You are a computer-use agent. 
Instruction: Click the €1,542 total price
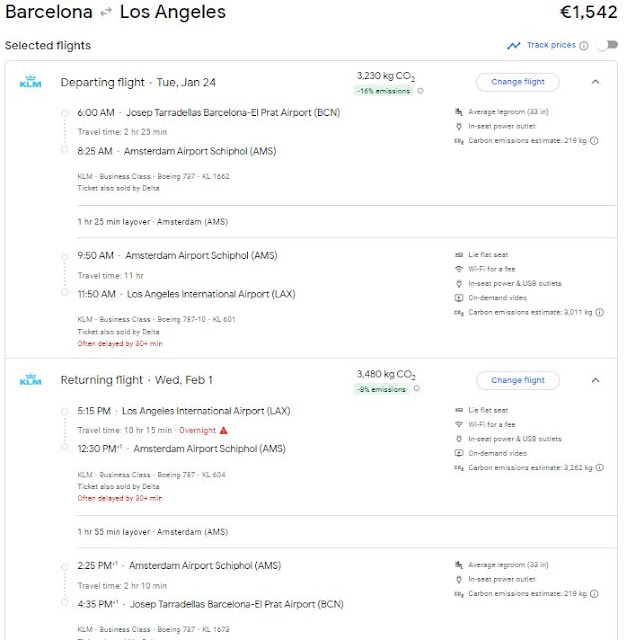[586, 14]
